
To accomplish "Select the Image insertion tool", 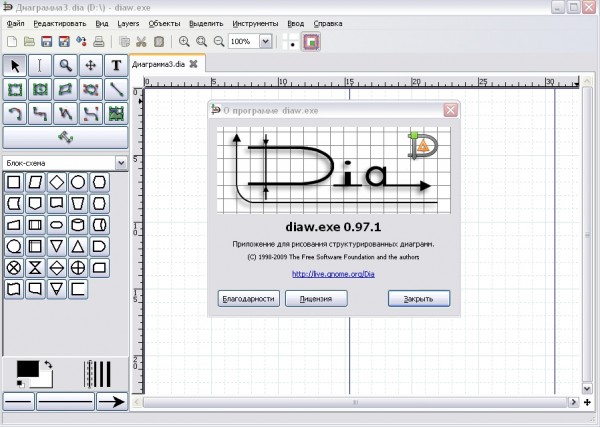I will 116,114.
